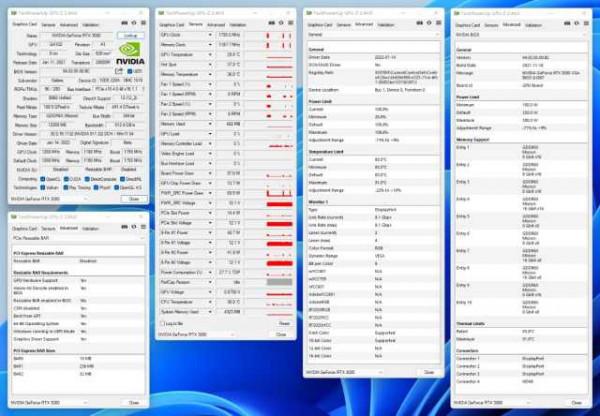Click the NVIDIA logo in Graphics Card window
The image size is (600, 416).
[x=130, y=53]
